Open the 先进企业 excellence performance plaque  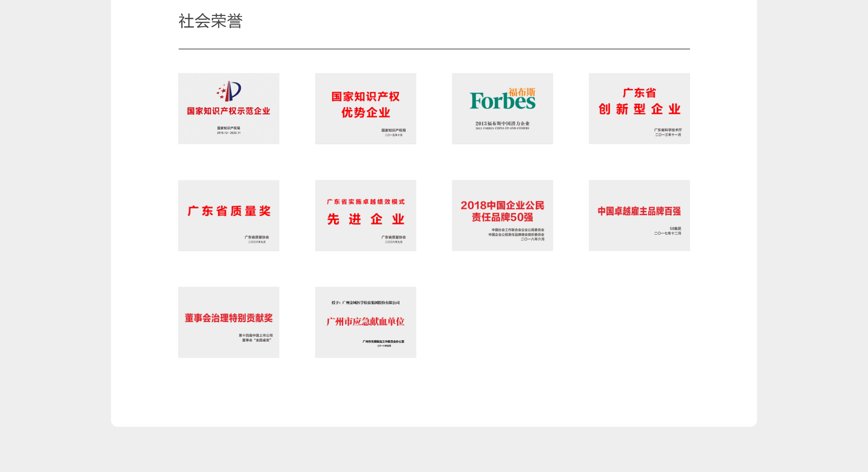[366, 216]
